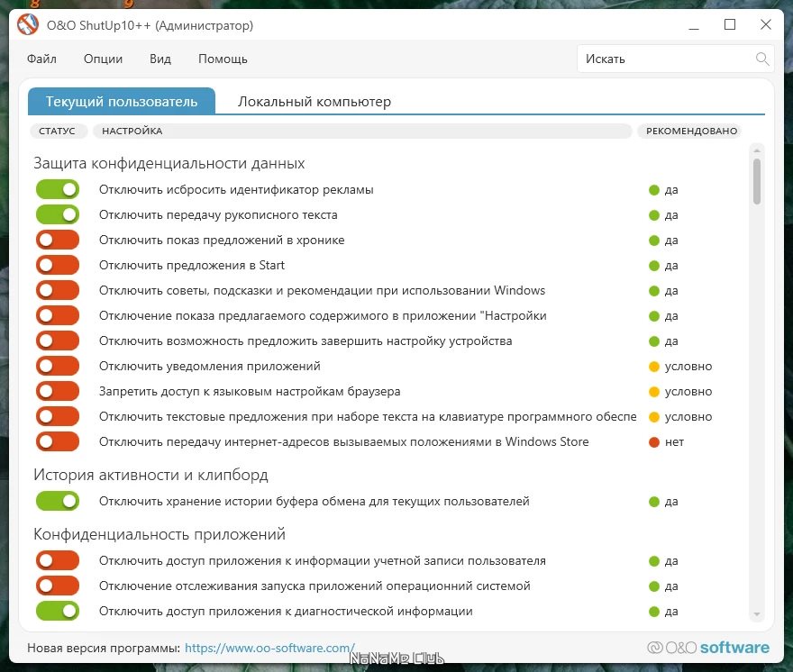Click 'Новая версия программы:' status label

pyautogui.click(x=104, y=648)
